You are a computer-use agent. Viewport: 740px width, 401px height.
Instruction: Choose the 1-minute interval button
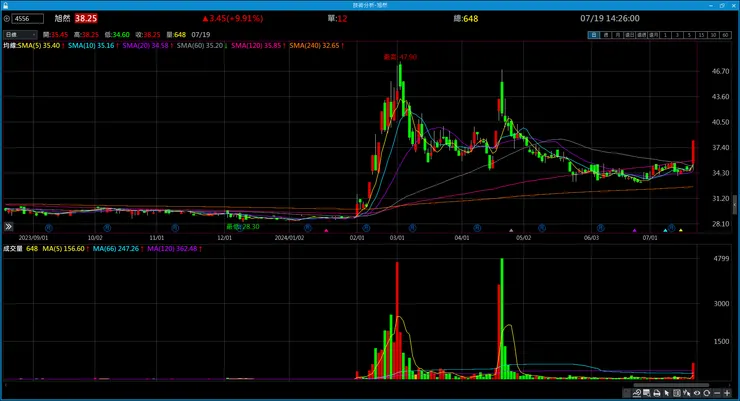[x=665, y=35]
